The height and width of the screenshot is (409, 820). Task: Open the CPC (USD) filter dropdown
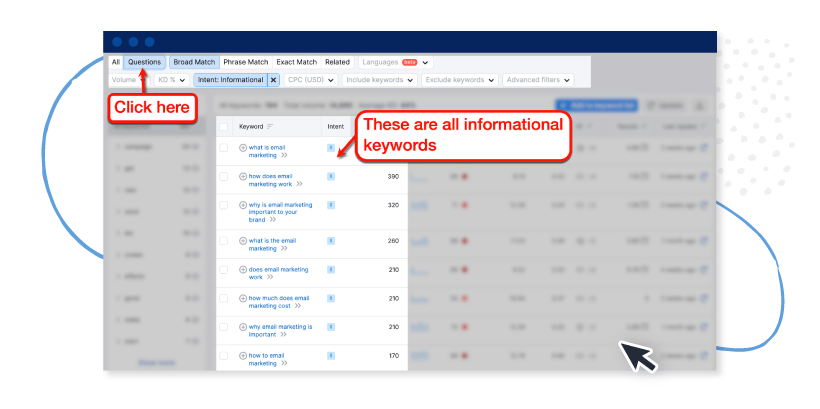click(x=310, y=79)
